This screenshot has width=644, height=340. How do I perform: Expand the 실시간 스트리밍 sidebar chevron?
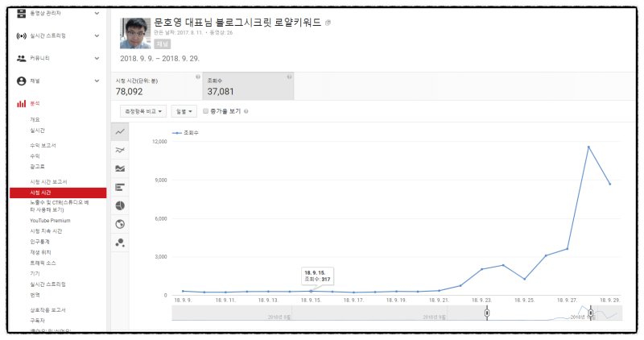97,35
